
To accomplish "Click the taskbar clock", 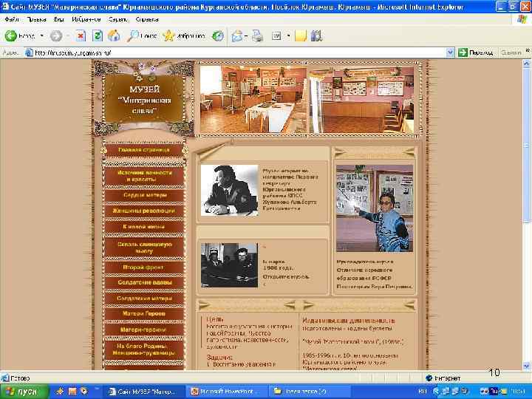I will point(518,392).
